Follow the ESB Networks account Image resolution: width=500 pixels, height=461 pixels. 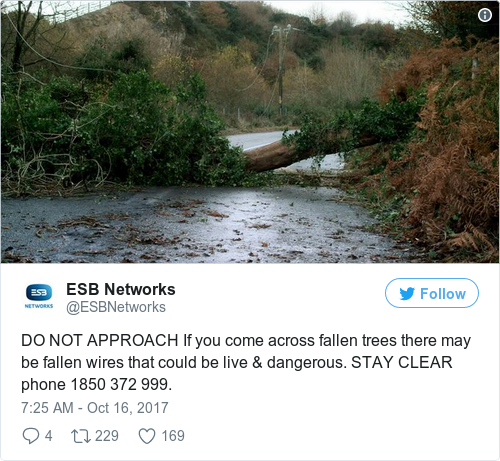(432, 293)
